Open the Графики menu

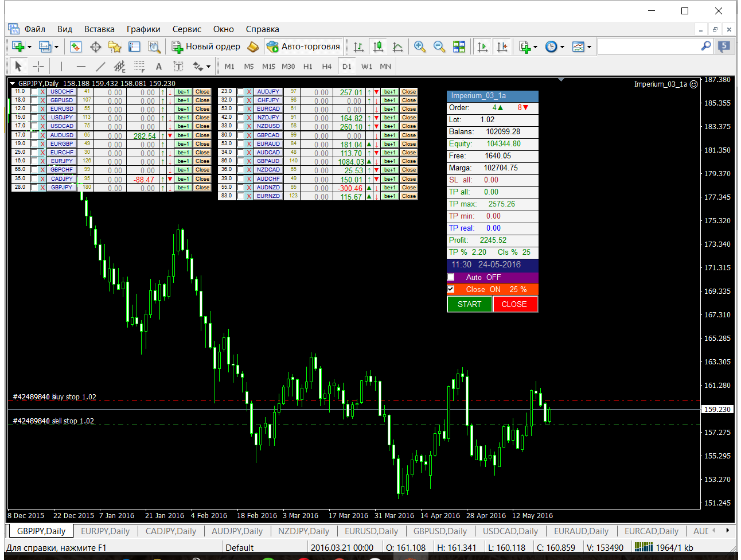point(143,29)
